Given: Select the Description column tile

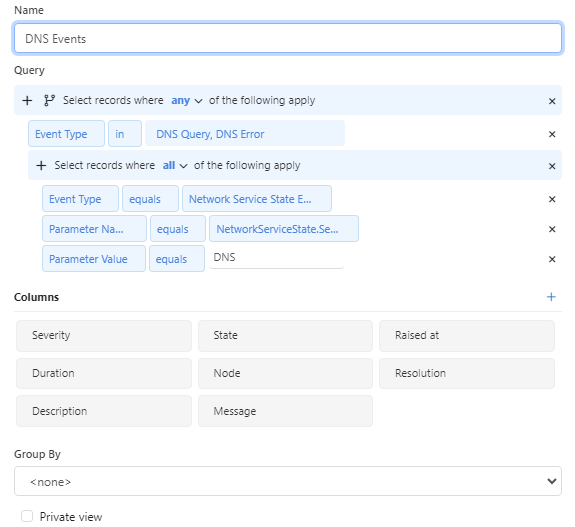Looking at the screenshot, I should tap(104, 411).
